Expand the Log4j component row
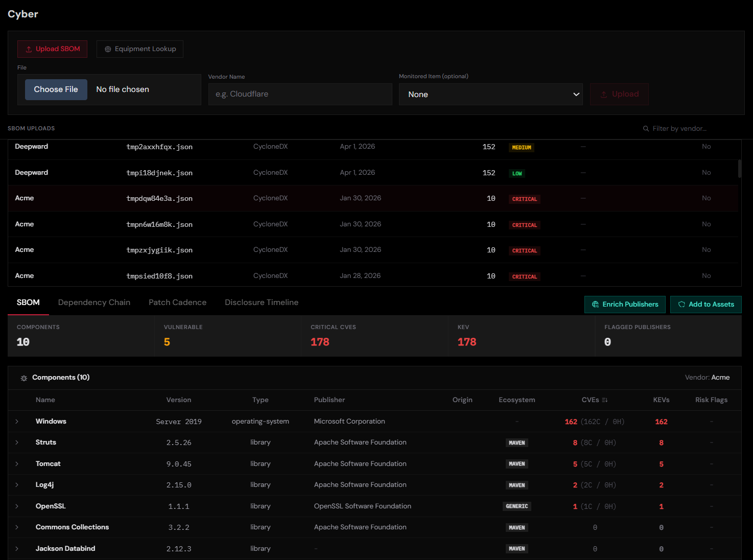This screenshot has width=753, height=560. pos(17,484)
